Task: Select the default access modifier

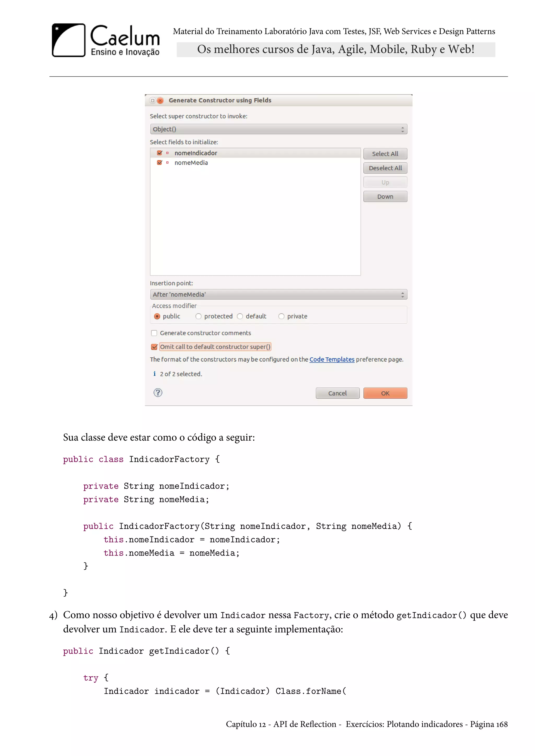Action: 240,316
